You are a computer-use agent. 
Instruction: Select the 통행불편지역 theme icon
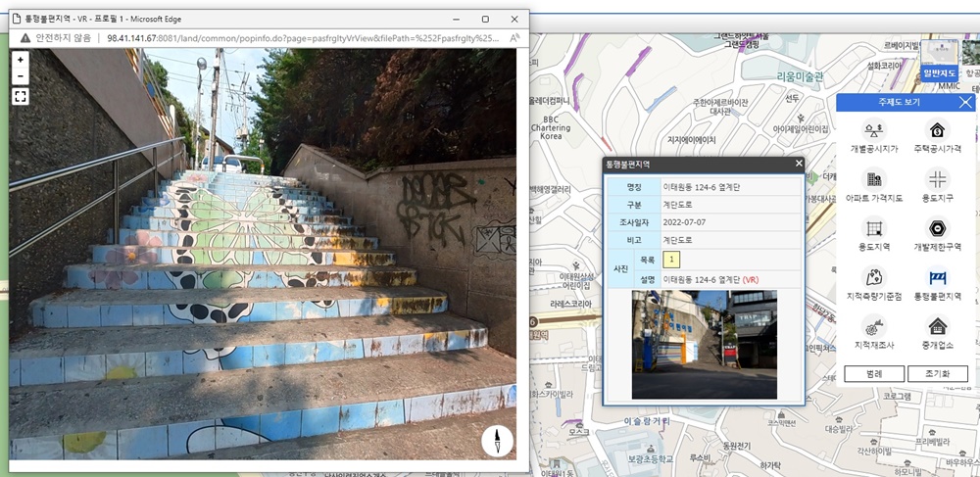coord(937,277)
